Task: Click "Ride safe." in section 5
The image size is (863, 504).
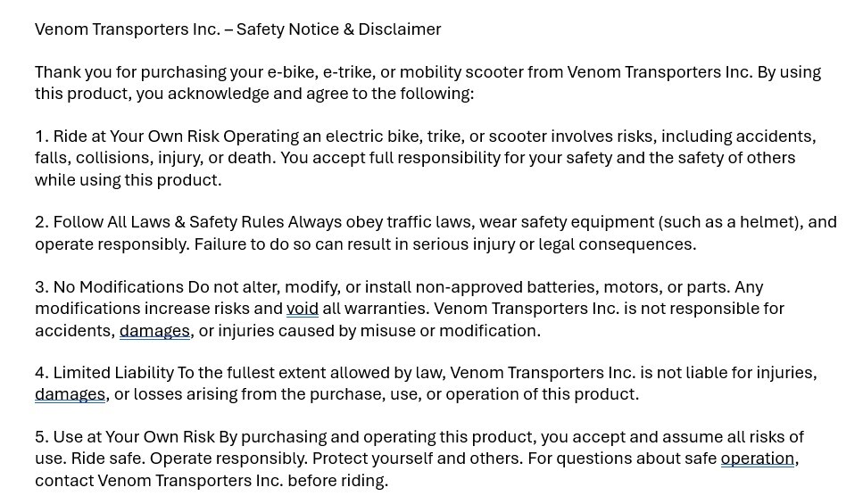Action: (108, 459)
